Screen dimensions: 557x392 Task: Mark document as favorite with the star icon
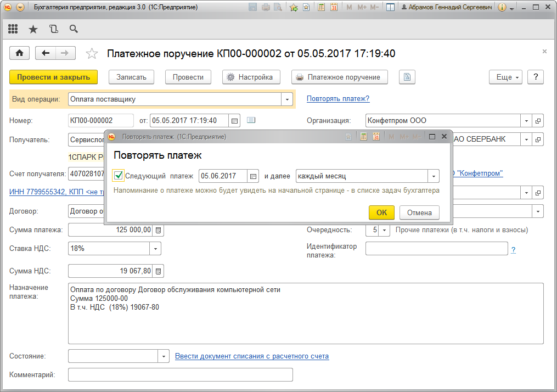91,53
